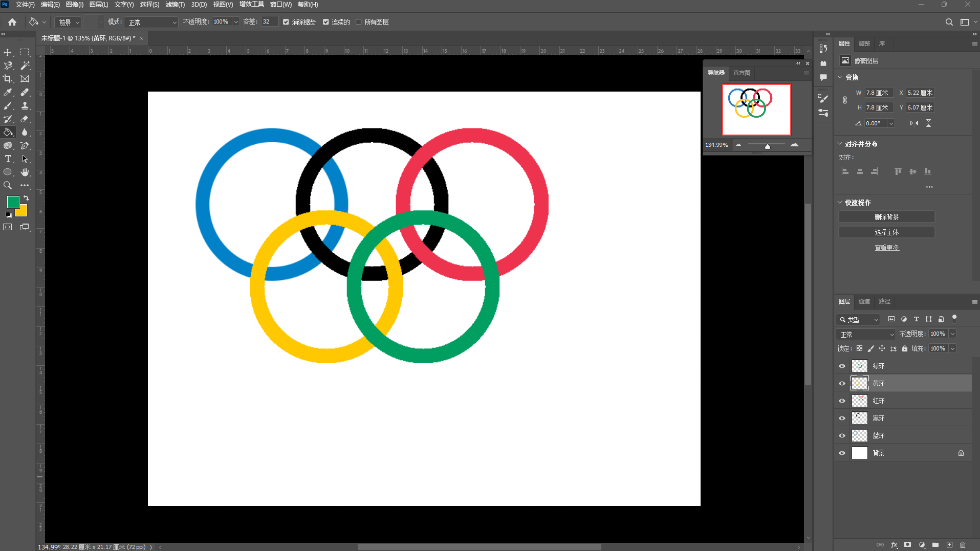Select the Lasso tool
The width and height of the screenshot is (980, 551).
8,65
